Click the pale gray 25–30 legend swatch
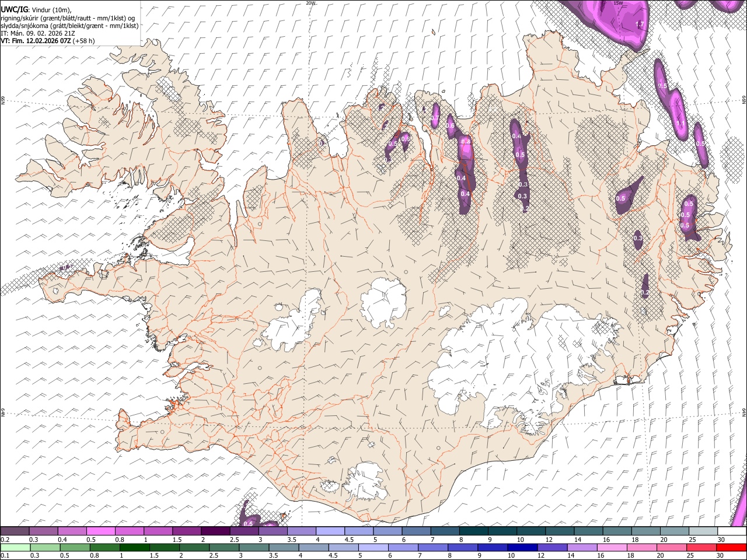The height and width of the screenshot is (560, 747). [703, 531]
